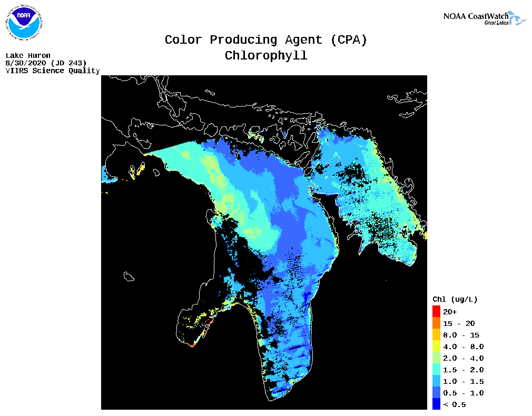Image resolution: width=532 pixels, height=416 pixels.
Task: Click the '8.0 - 15' legend label
Action: click(x=461, y=335)
